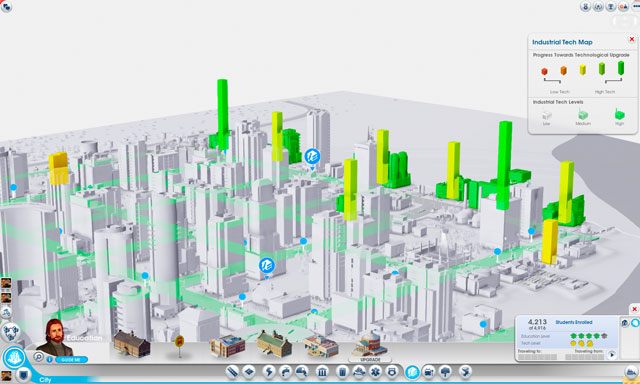Open the region view icon at left
The image size is (640, 384).
coord(11,332)
